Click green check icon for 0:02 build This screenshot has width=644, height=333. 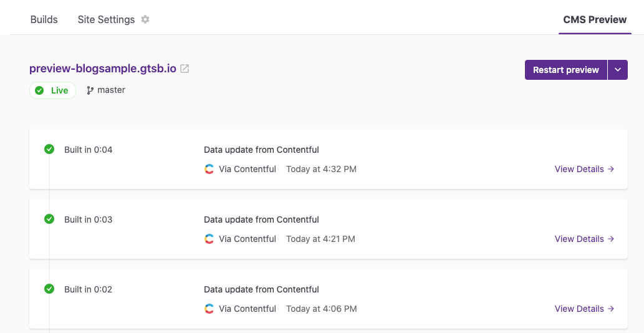coord(49,289)
